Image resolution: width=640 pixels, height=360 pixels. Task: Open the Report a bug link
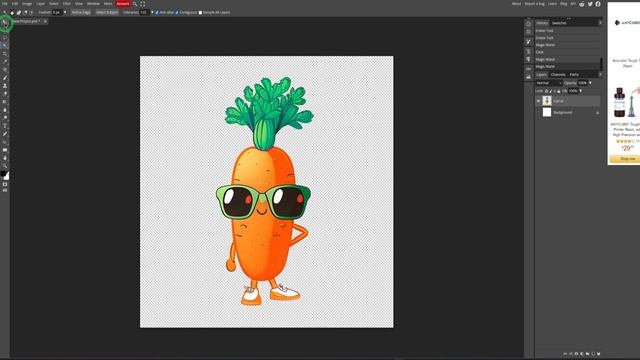(534, 4)
